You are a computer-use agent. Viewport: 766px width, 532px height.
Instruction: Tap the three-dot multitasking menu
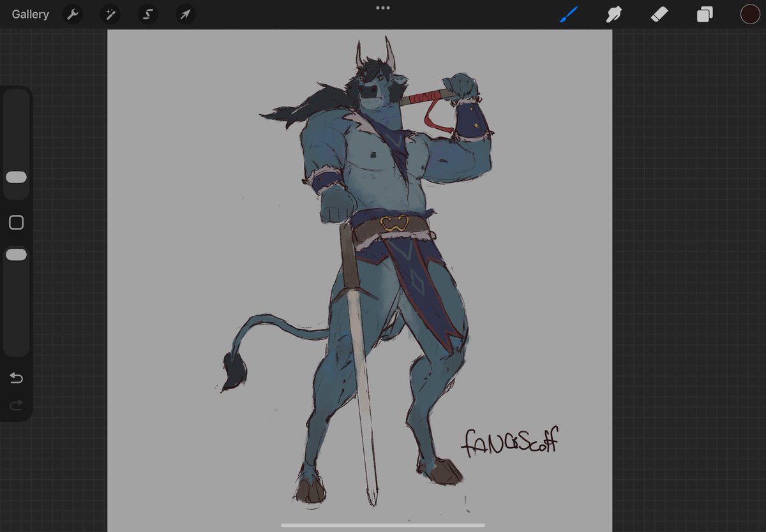click(383, 8)
